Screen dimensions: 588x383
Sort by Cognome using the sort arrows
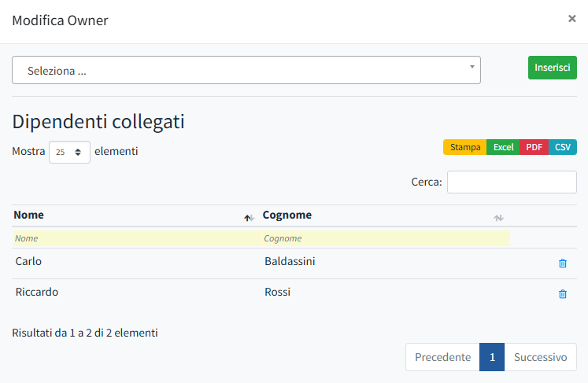pos(498,218)
